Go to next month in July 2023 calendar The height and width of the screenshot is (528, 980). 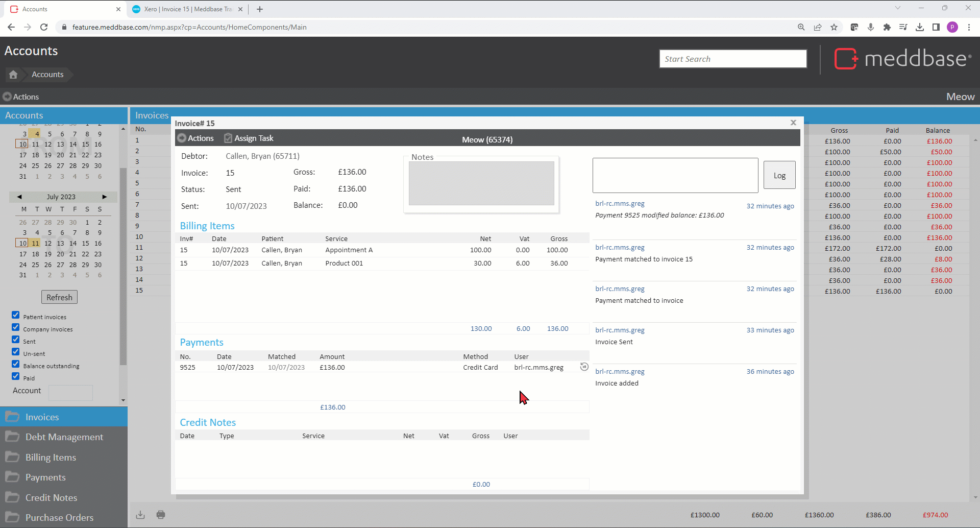105,197
